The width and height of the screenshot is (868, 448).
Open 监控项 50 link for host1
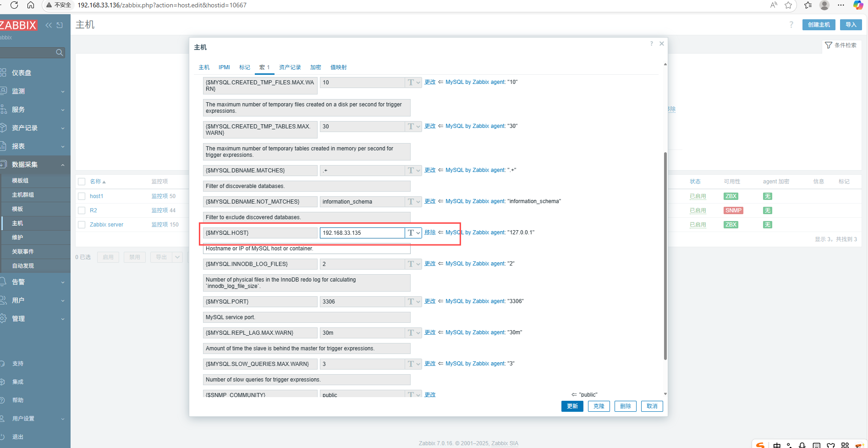[164, 196]
